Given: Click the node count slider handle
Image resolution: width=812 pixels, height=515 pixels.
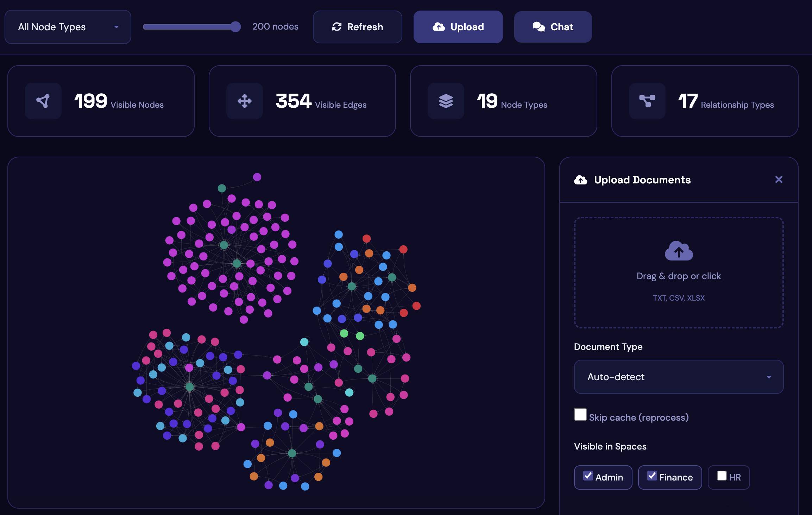Looking at the screenshot, I should tap(235, 27).
